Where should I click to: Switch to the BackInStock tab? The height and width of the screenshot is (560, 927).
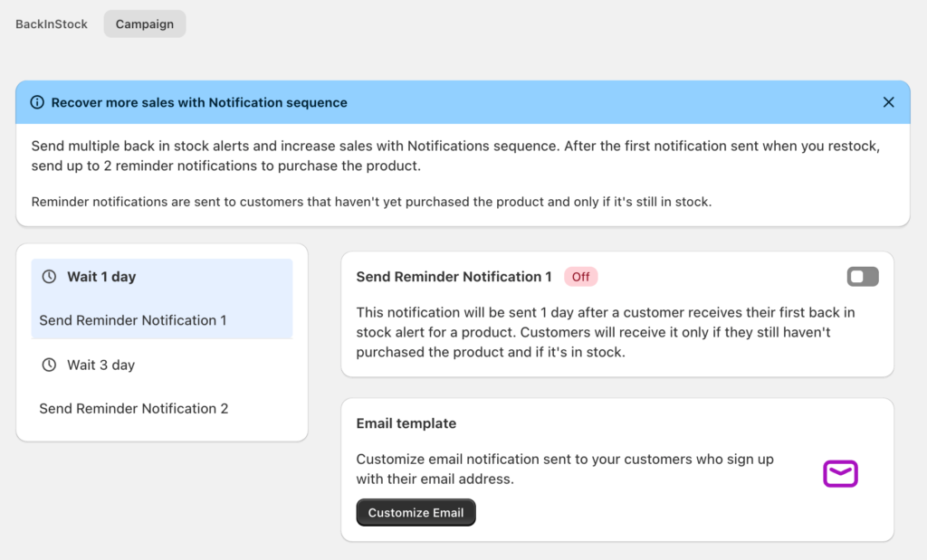pyautogui.click(x=52, y=24)
